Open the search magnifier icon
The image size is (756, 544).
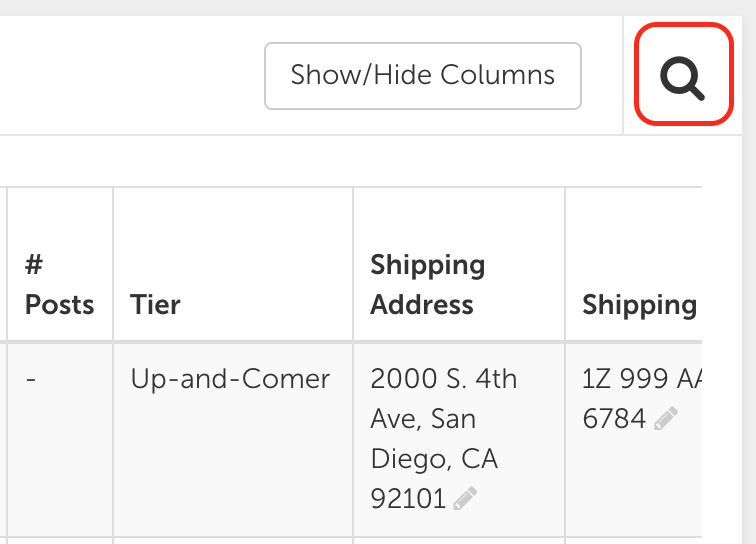(x=683, y=78)
